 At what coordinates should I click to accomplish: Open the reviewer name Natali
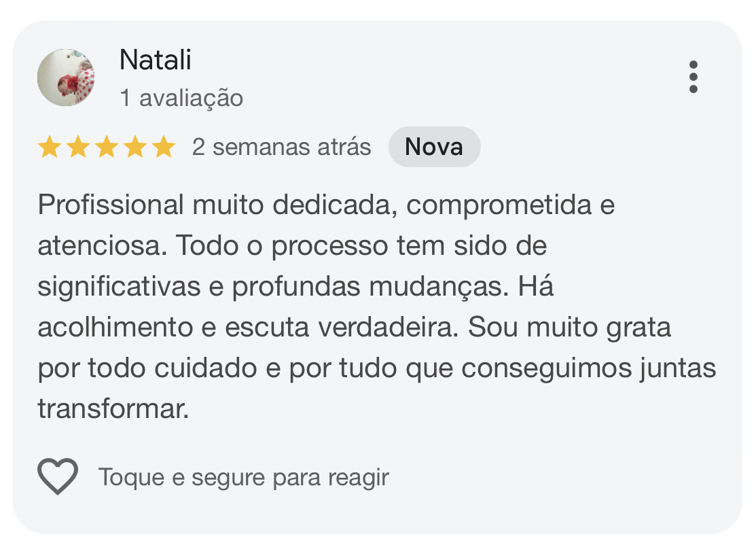tap(155, 60)
